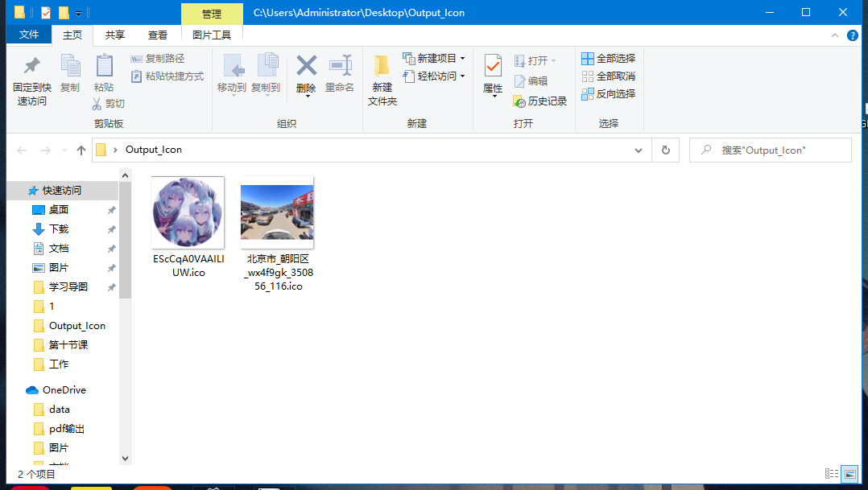Open 属性 properties icon
This screenshot has width=868, height=490.
[x=493, y=66]
